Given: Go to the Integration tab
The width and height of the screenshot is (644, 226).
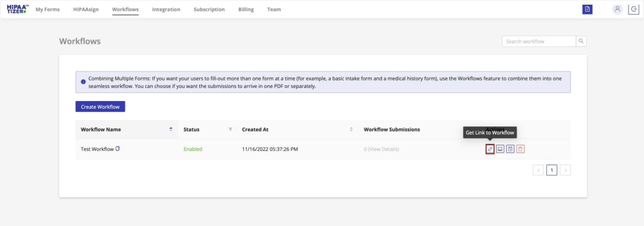Looking at the screenshot, I should 166,9.
